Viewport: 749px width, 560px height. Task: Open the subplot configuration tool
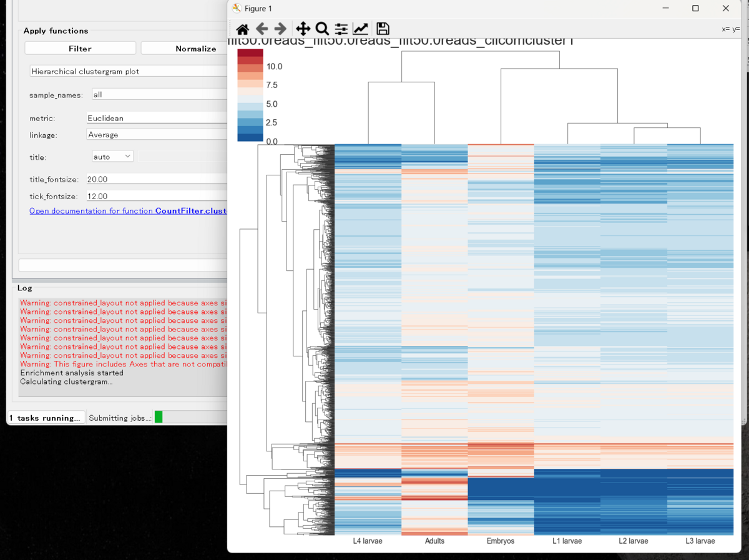coord(341,28)
